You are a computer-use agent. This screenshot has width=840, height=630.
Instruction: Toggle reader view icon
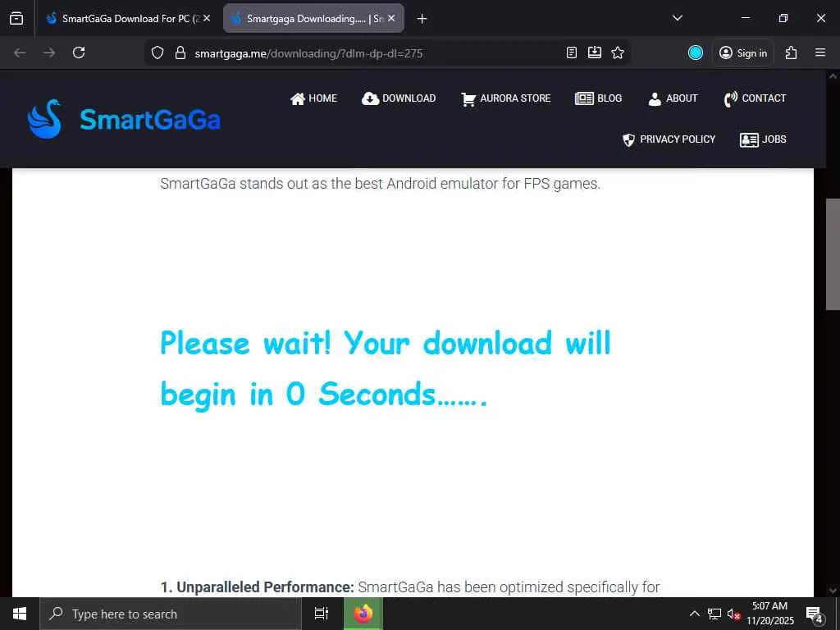pyautogui.click(x=572, y=52)
